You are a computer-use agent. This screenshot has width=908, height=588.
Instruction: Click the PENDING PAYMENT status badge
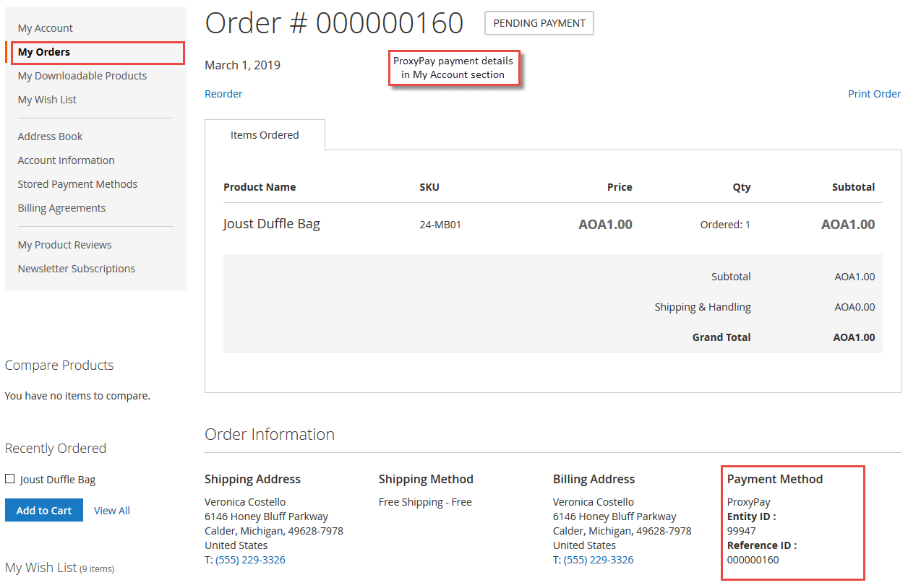coord(539,23)
